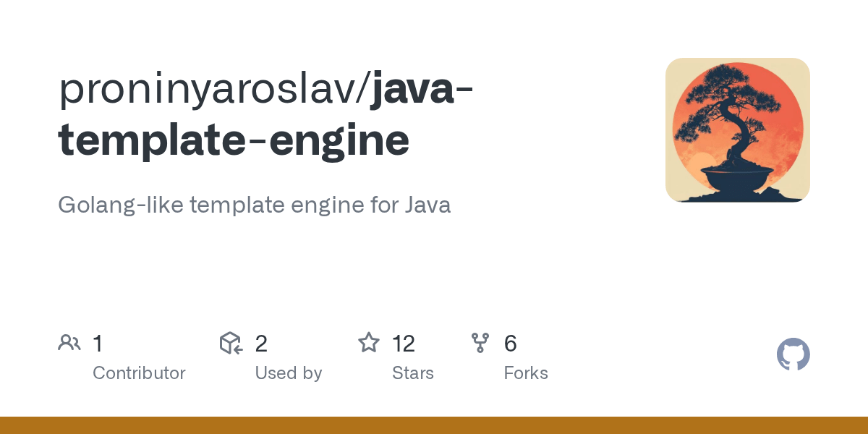
Task: Click the contributors people icon
Action: (69, 343)
